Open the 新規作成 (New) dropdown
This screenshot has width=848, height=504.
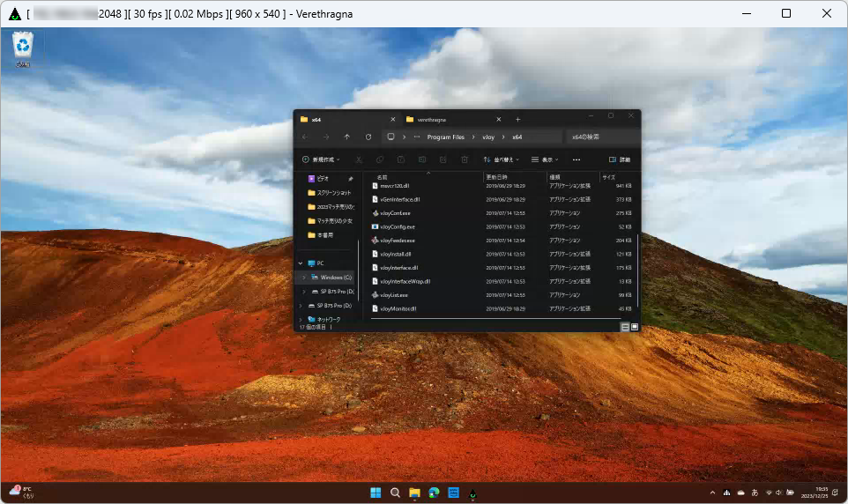point(321,159)
